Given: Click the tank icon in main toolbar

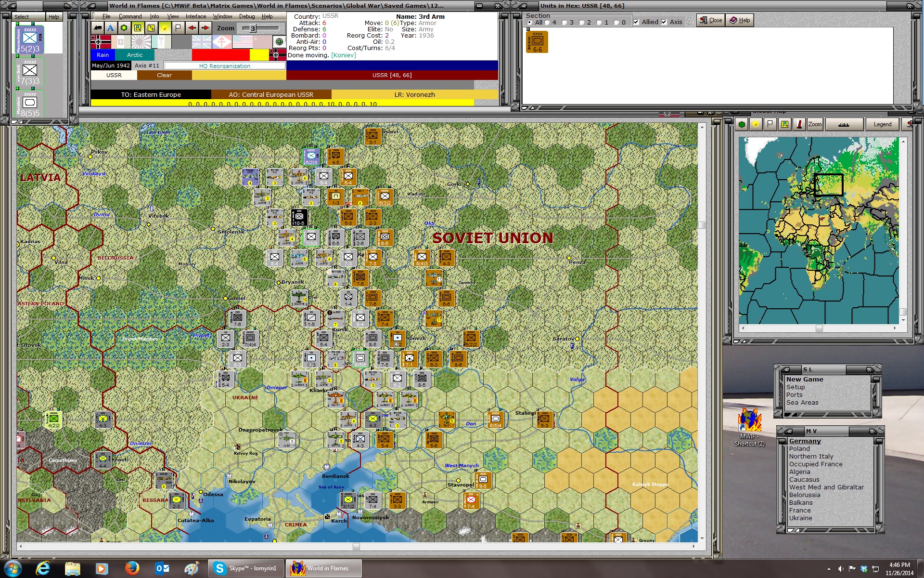Looking at the screenshot, I should [x=98, y=28].
